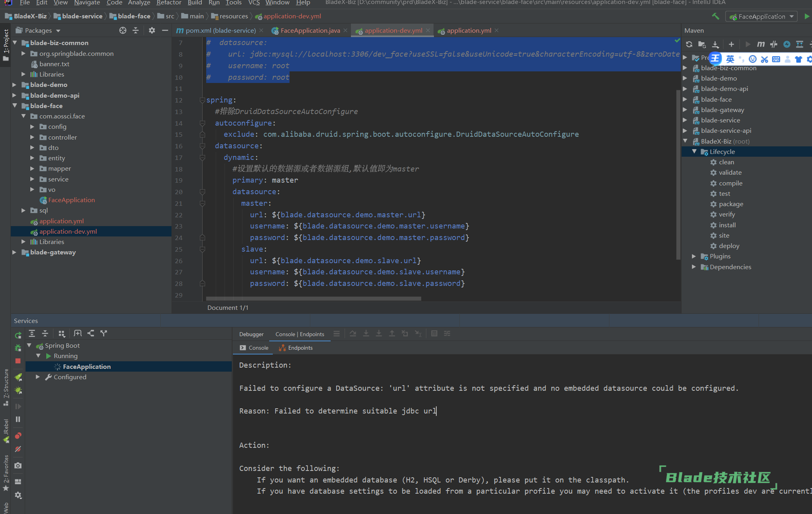This screenshot has height=514, width=812.
Task: Expand Plugins node in Maven panel
Action: (694, 256)
